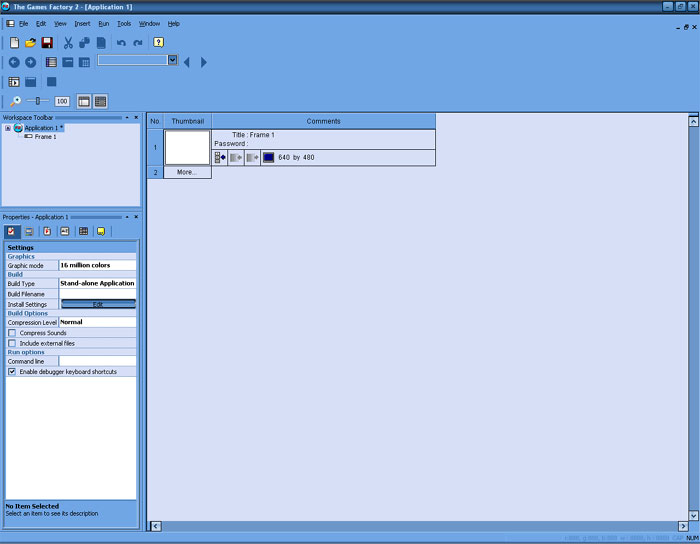Open Help via the question mark icon
This screenshot has height=544, width=700.
point(158,42)
